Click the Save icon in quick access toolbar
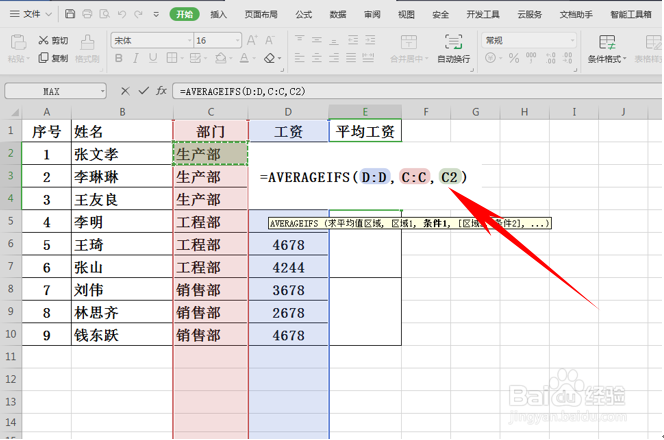The width and height of the screenshot is (664, 440). point(70,14)
